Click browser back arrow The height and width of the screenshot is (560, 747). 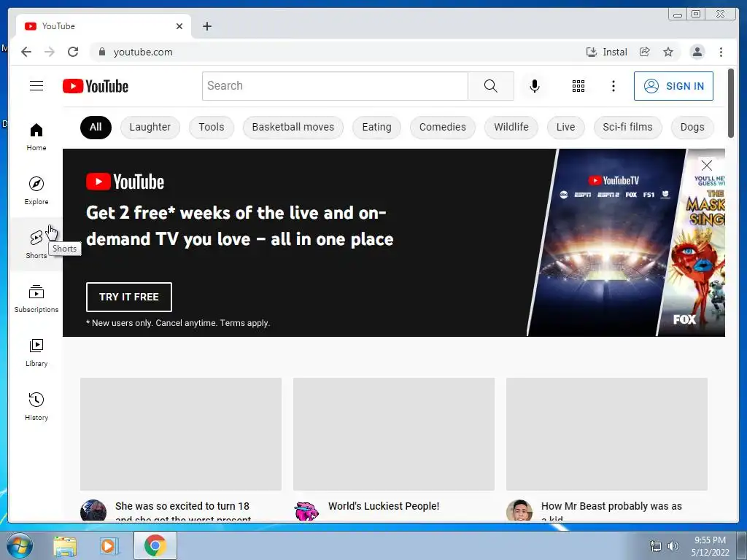[26, 52]
